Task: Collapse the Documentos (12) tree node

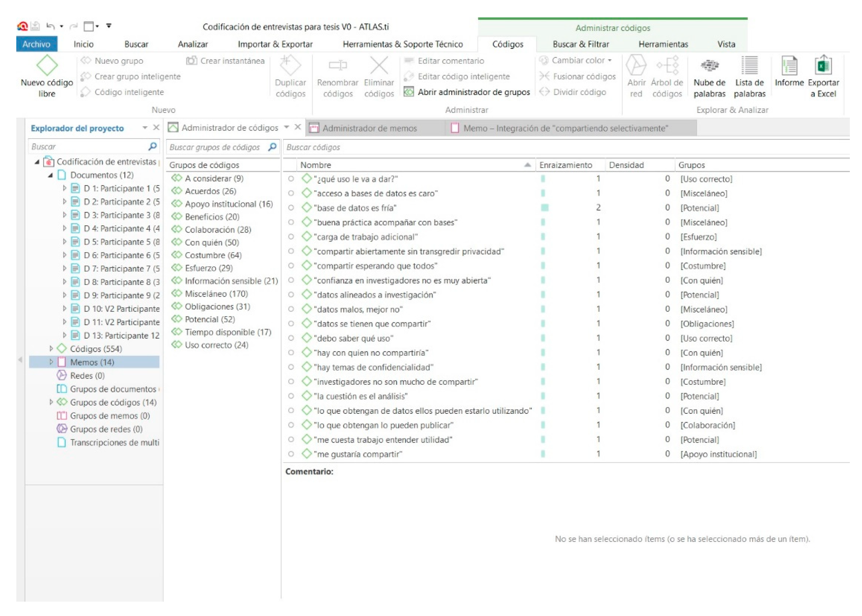Action: click(x=51, y=175)
